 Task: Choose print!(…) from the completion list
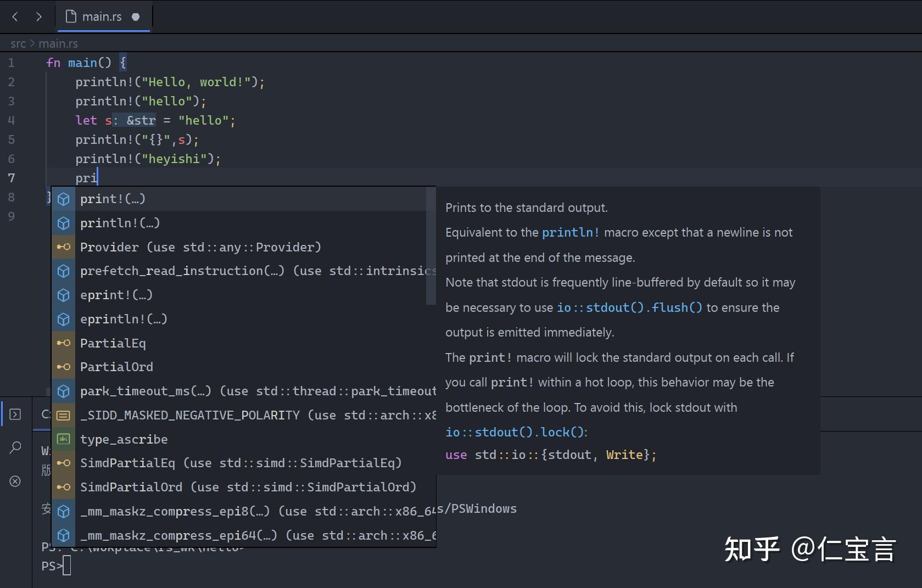tap(113, 199)
